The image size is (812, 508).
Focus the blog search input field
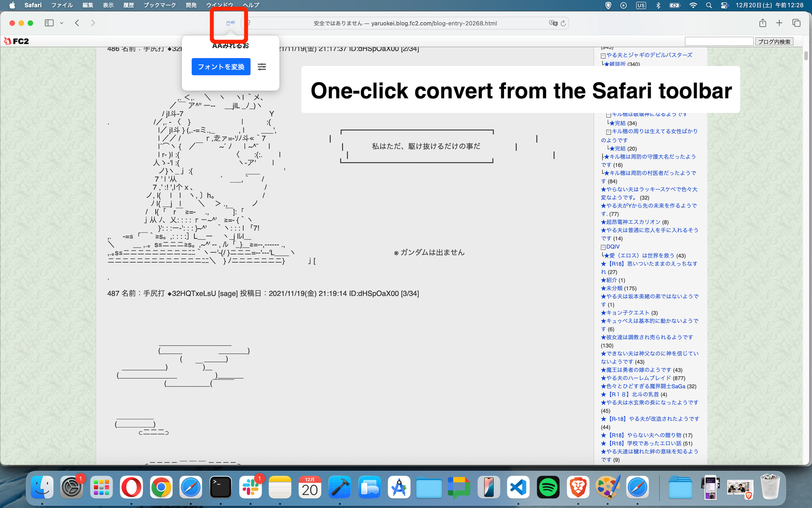[x=719, y=41]
